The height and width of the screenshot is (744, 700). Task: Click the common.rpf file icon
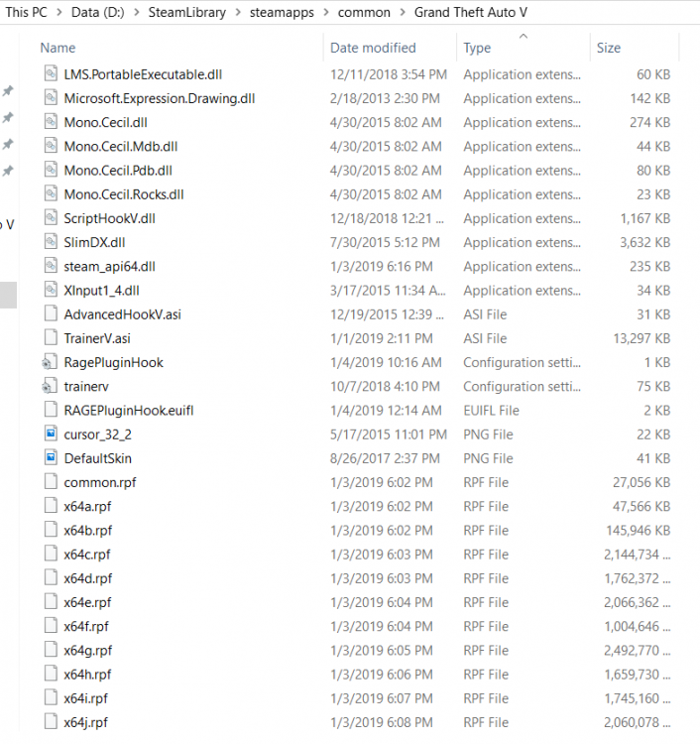[x=51, y=482]
